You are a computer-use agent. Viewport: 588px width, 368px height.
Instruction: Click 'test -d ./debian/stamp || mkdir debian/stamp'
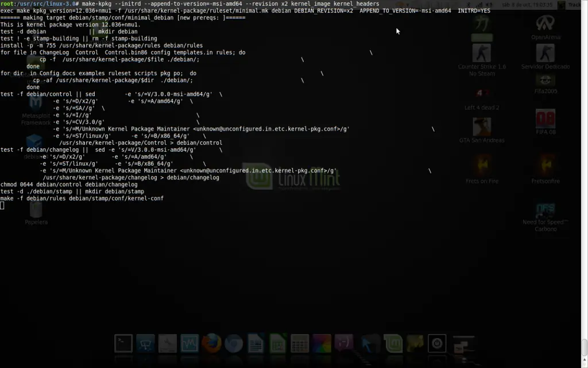point(72,191)
